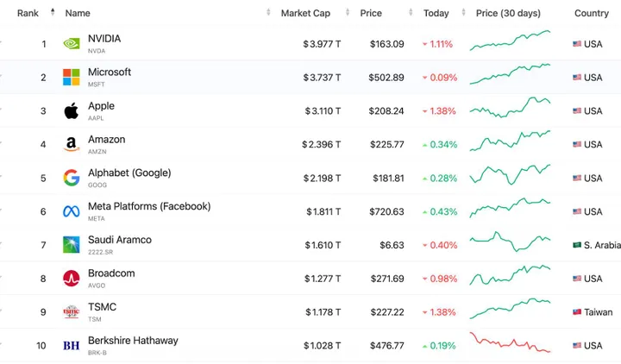This screenshot has height=364, width=621.
Task: Click the TSMC logo icon
Action: click(72, 312)
